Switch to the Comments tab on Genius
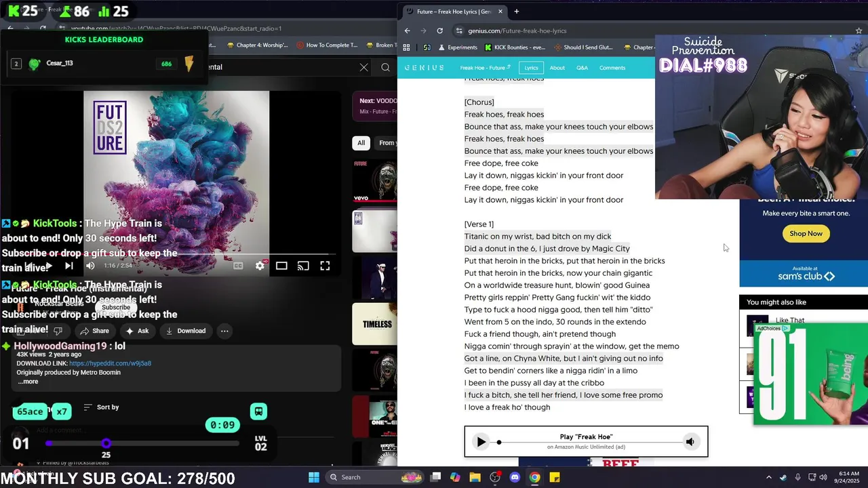This screenshot has width=868, height=488. [612, 68]
